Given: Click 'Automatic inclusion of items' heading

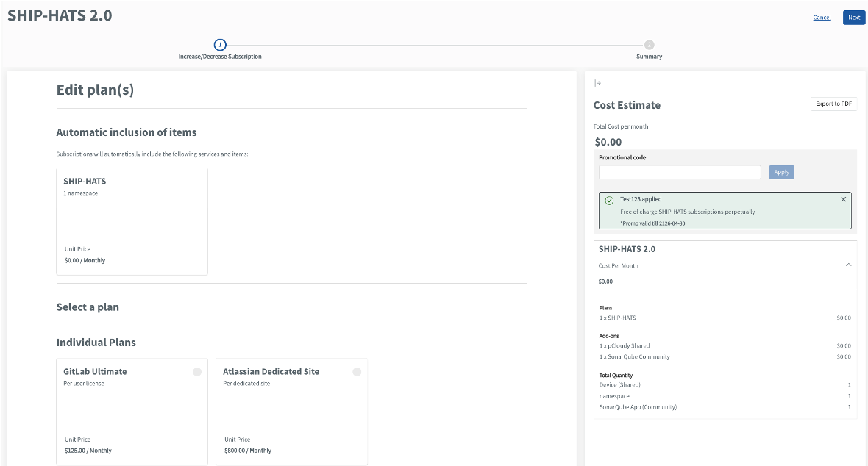Looking at the screenshot, I should [127, 132].
